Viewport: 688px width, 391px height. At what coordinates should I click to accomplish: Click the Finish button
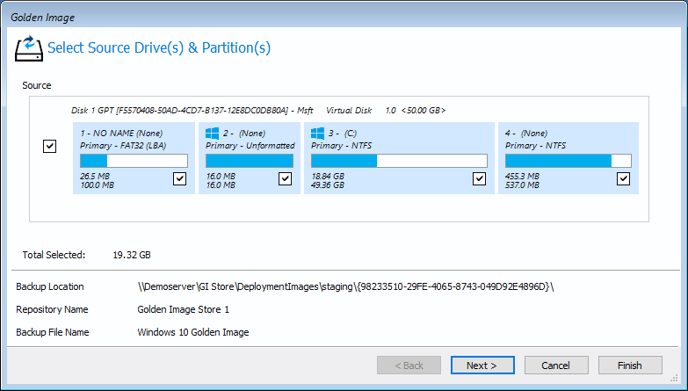tap(630, 365)
